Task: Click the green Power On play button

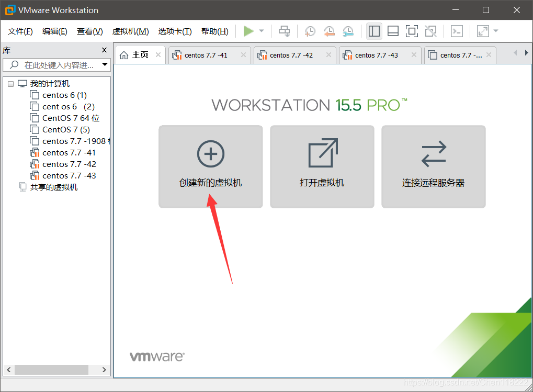Action: coord(248,31)
